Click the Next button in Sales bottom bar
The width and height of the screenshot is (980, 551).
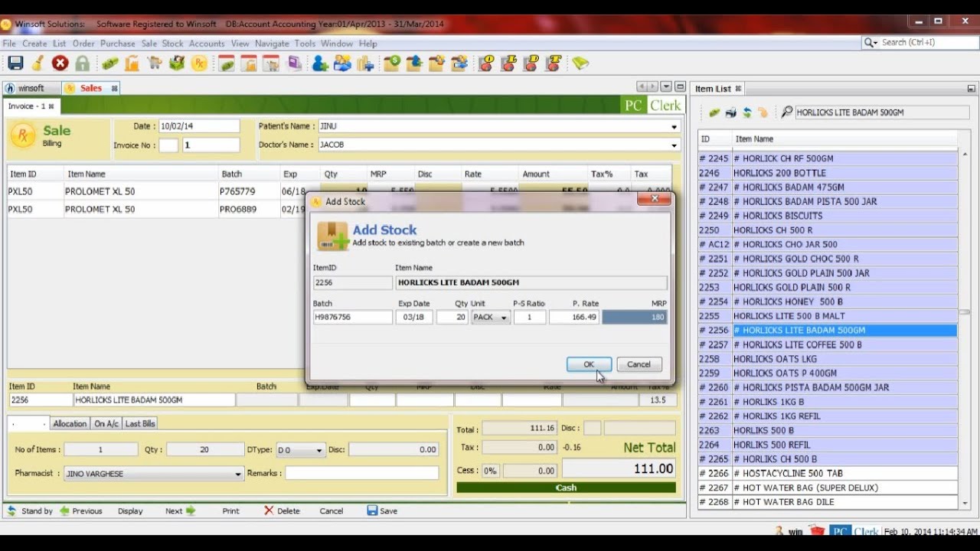tap(180, 510)
